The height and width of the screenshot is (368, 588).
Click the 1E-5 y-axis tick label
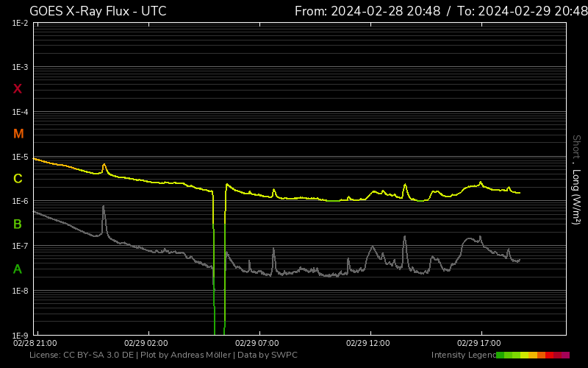(x=20, y=157)
